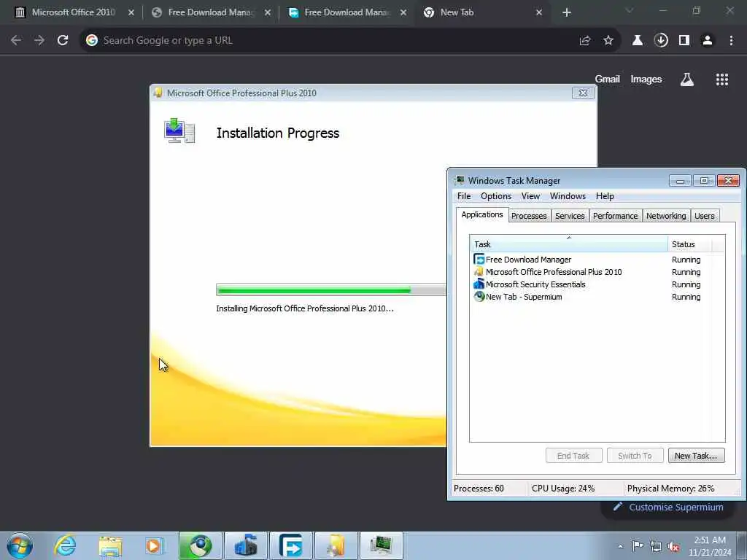
Task: Click the browser forward arrow
Action: click(39, 41)
